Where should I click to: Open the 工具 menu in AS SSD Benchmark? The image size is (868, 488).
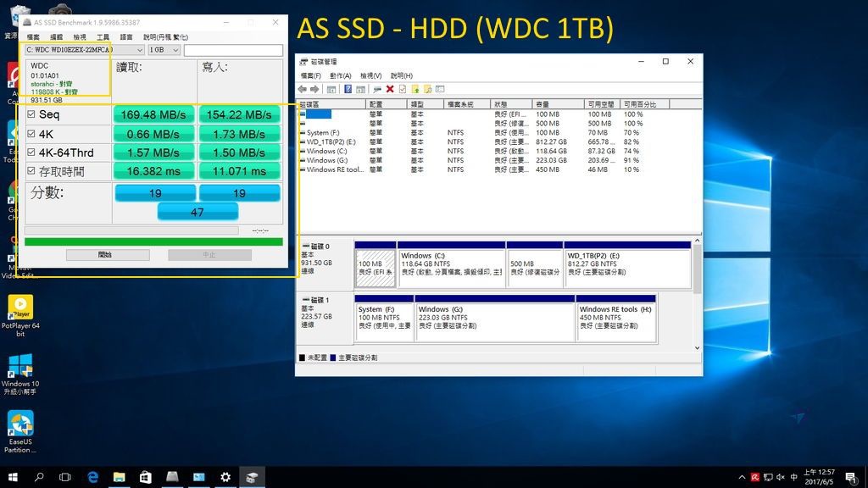(103, 37)
